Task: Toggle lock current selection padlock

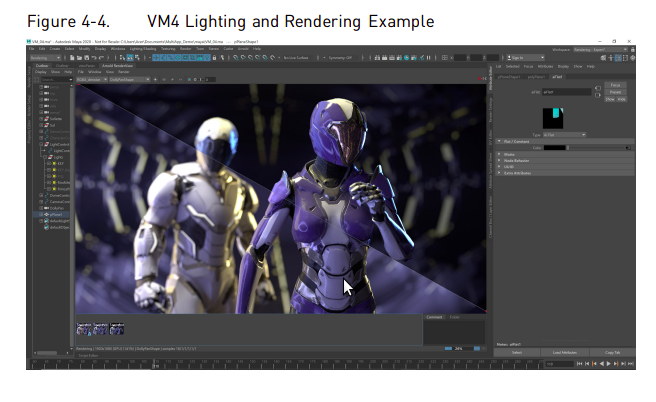Action: point(214,58)
